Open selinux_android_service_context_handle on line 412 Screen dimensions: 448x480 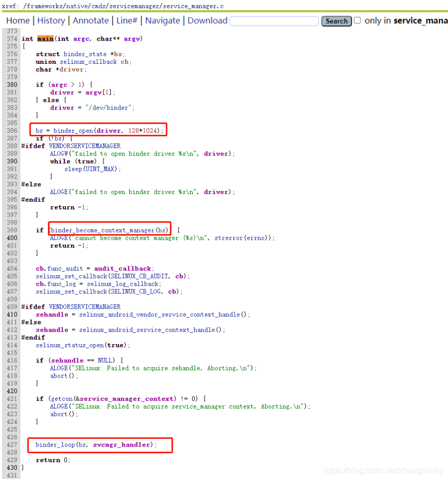point(147,330)
